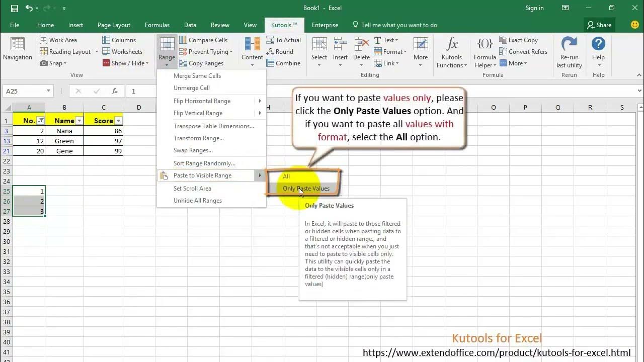This screenshot has width=644, height=362.
Task: Open the Navigation pane icon
Action: click(x=17, y=44)
